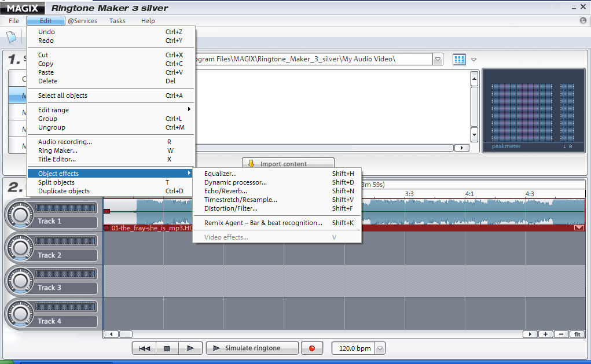Open the bpm value dropdown

coord(380,348)
